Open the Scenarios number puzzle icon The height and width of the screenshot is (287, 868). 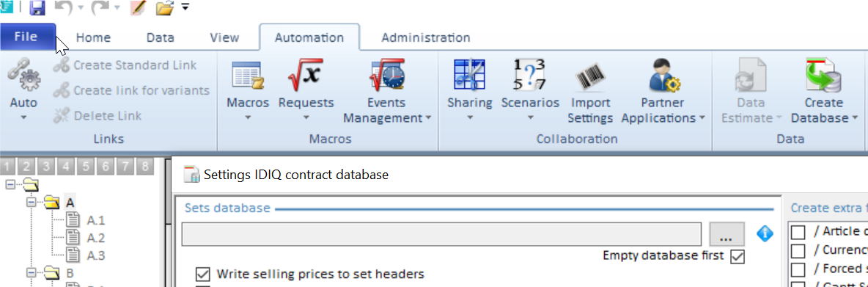coord(529,75)
